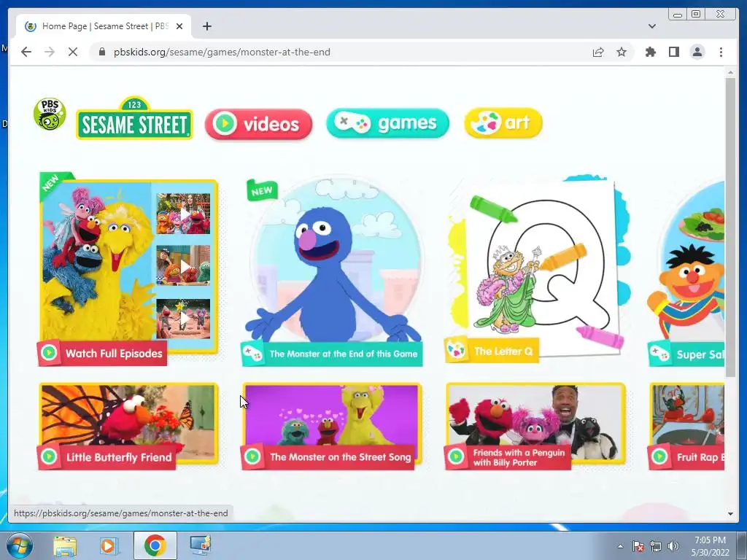The image size is (747, 560).
Task: Click the Chrome taskbar icon
Action: 155,545
